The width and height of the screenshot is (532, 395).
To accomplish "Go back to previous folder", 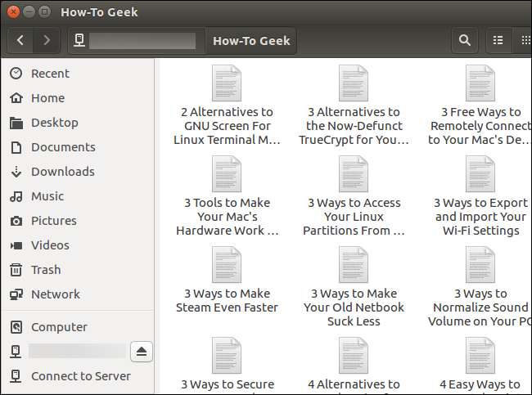I will tap(20, 40).
